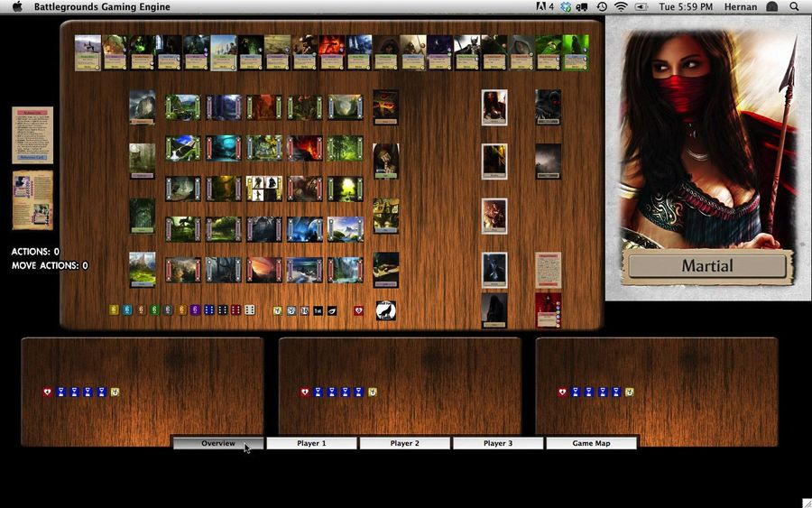812x508 pixels.
Task: Click the black leaf token
Action: pyautogui.click(x=331, y=310)
